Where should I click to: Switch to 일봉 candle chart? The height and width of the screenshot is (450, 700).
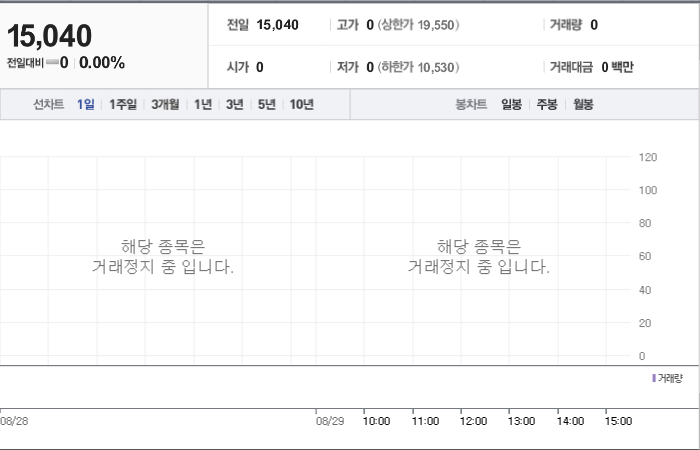pyautogui.click(x=511, y=104)
